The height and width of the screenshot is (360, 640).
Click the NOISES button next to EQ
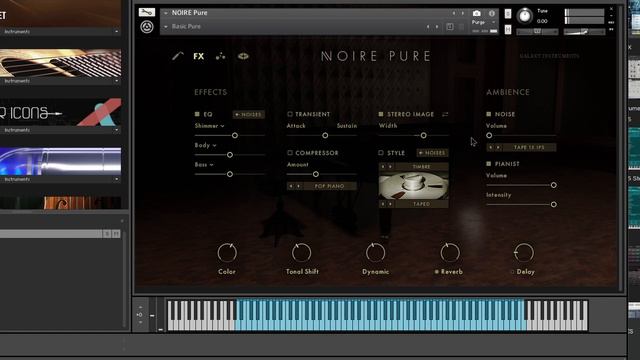click(249, 115)
